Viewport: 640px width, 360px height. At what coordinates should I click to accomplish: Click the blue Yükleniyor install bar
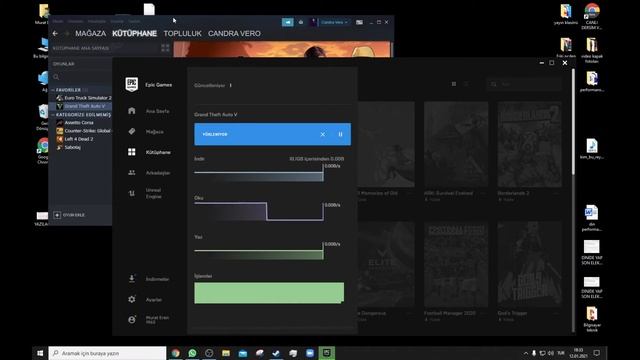coord(272,134)
